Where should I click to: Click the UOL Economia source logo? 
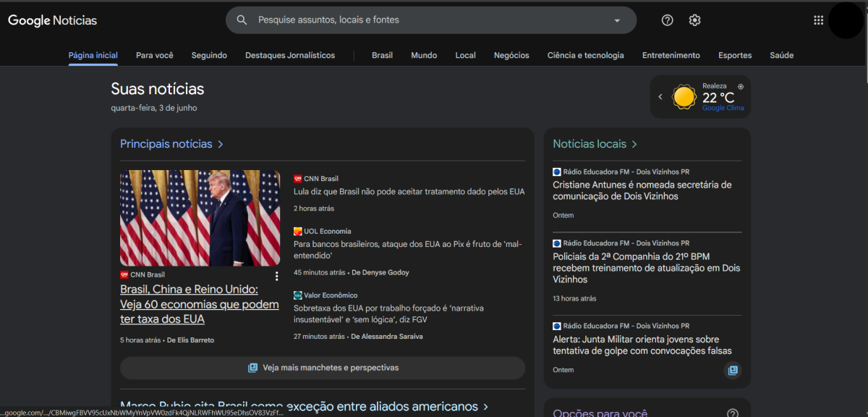pyautogui.click(x=297, y=232)
